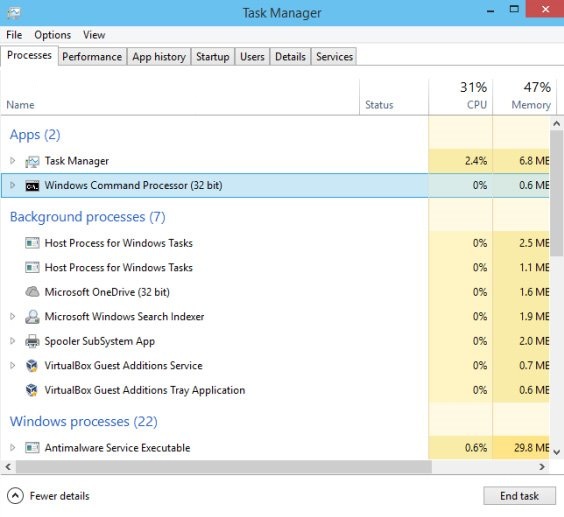Image resolution: width=564 pixels, height=517 pixels.
Task: Close the Task Manager window
Action: [x=545, y=9]
